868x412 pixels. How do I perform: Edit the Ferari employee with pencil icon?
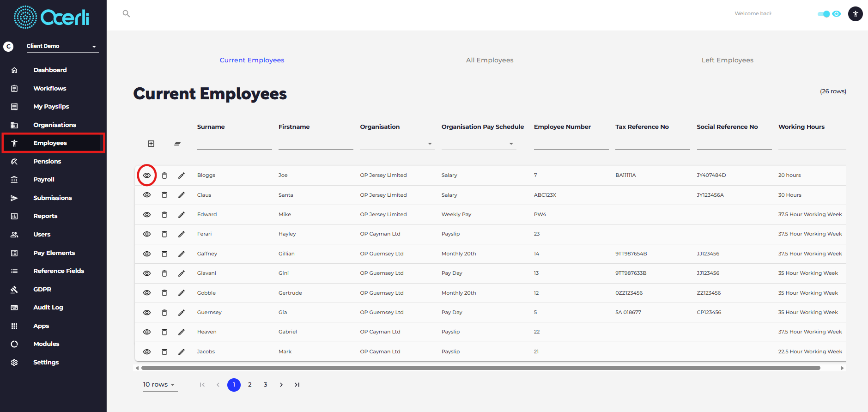pyautogui.click(x=182, y=234)
